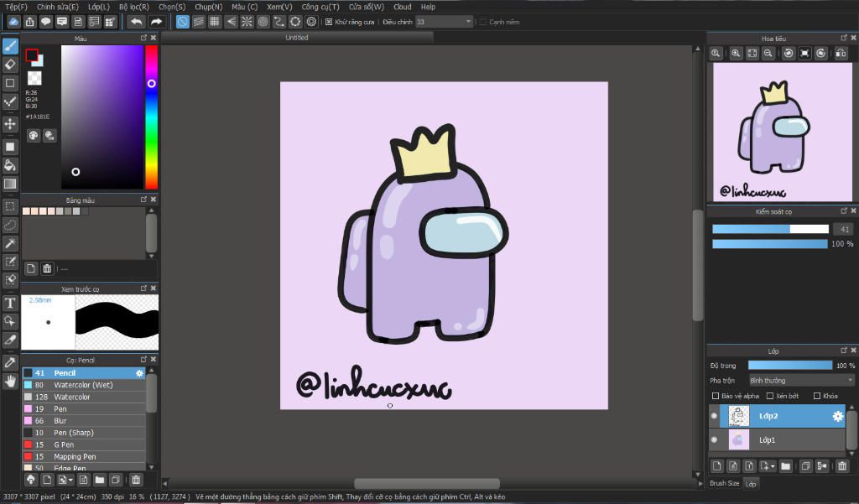Open Pencil brush settings gear
The width and height of the screenshot is (859, 504).
click(x=139, y=373)
